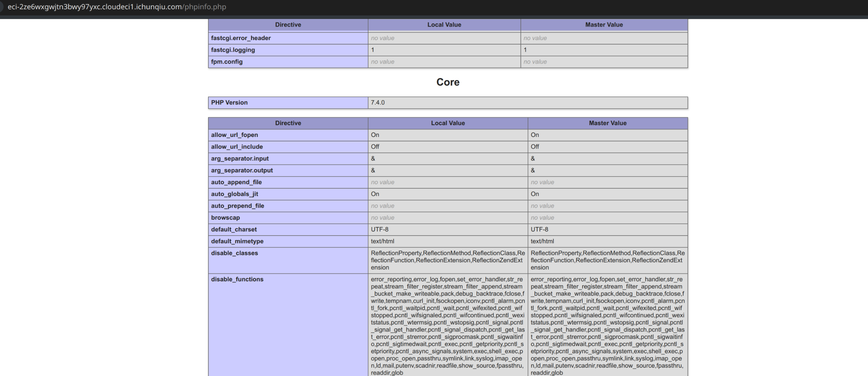This screenshot has width=868, height=376.
Task: Click the 'default_mimetype' directive cell
Action: 288,241
